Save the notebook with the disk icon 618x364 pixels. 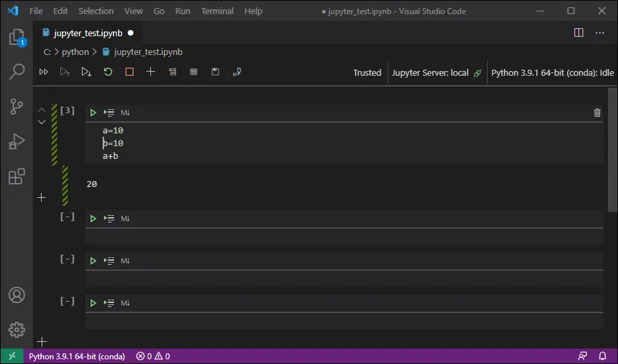tap(215, 72)
